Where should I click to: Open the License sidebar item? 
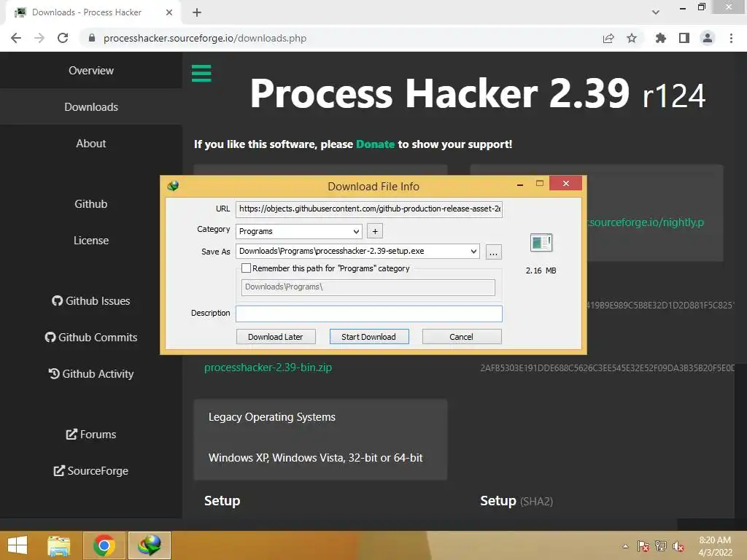pyautogui.click(x=91, y=241)
